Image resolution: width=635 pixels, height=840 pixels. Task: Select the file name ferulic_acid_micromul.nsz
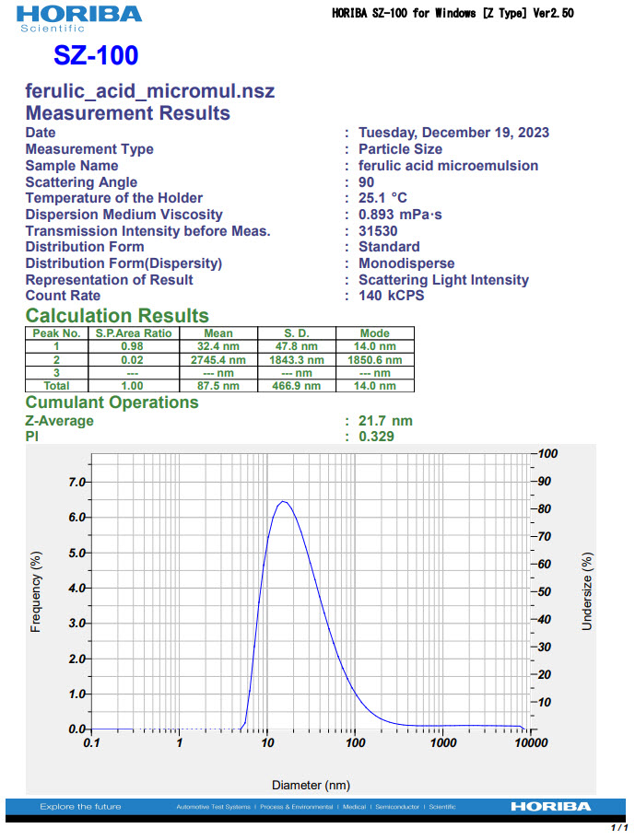pos(150,91)
